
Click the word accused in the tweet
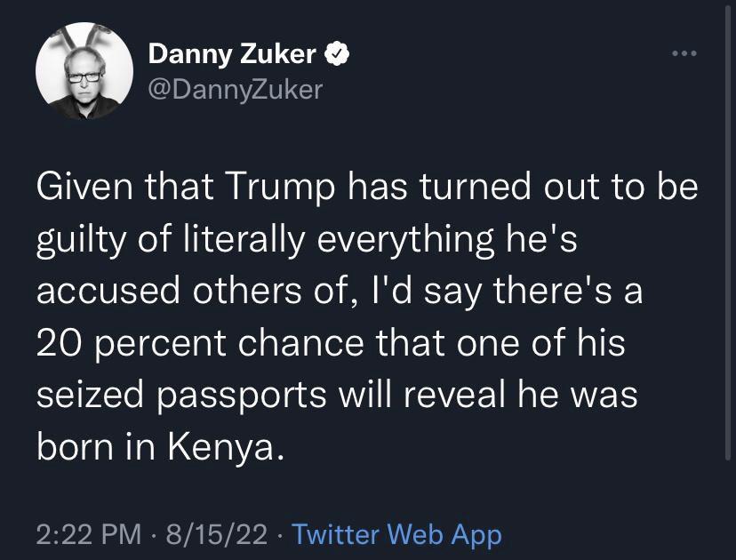(108, 291)
